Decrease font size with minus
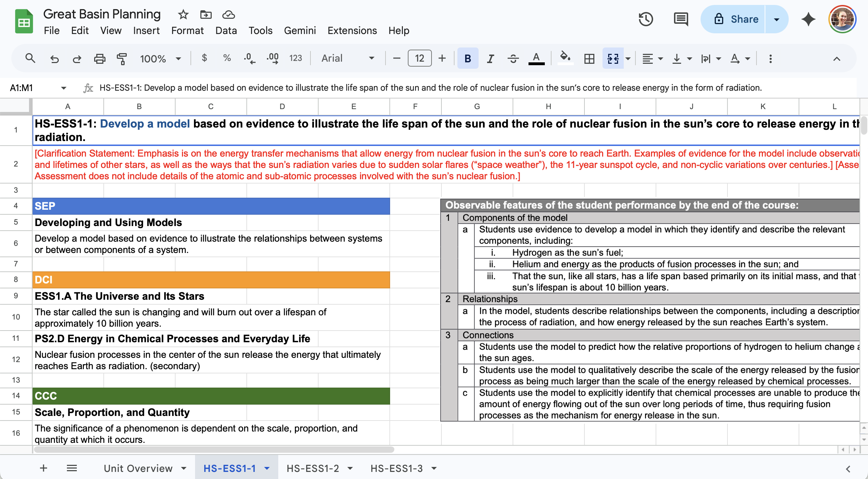This screenshot has height=479, width=868. [x=397, y=58]
